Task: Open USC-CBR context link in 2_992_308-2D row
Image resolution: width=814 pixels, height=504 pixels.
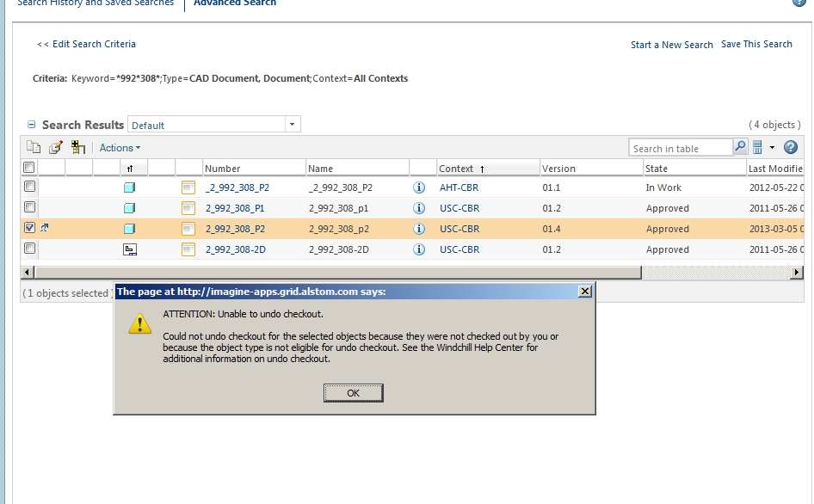Action: (x=459, y=249)
